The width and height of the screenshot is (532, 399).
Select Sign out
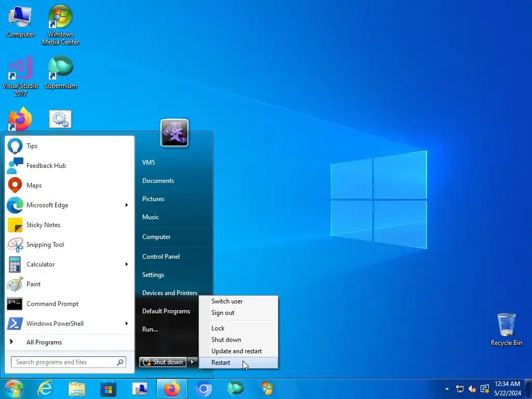(238, 312)
